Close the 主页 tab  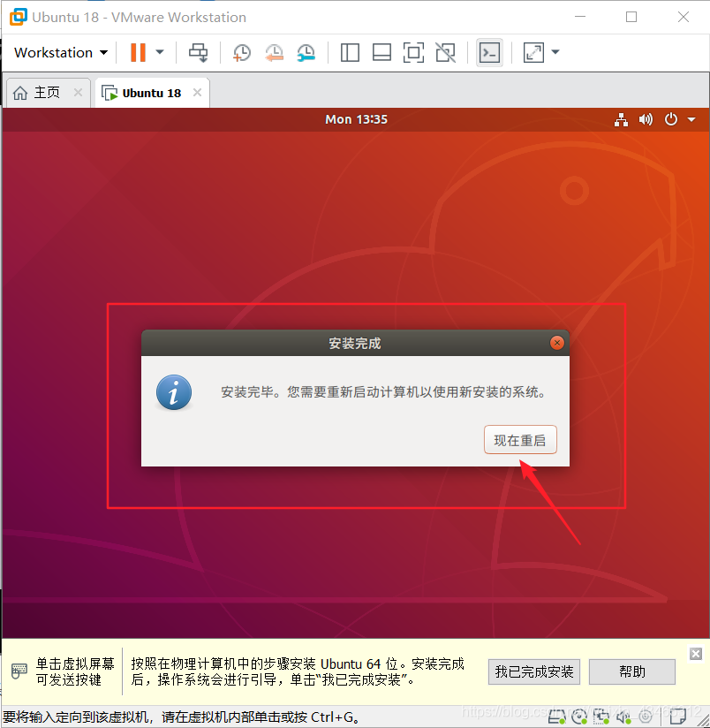point(78,93)
